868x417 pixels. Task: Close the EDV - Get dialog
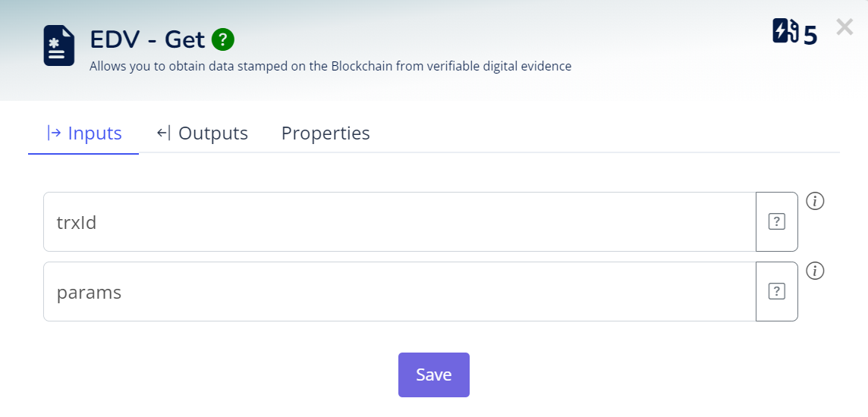pyautogui.click(x=844, y=28)
